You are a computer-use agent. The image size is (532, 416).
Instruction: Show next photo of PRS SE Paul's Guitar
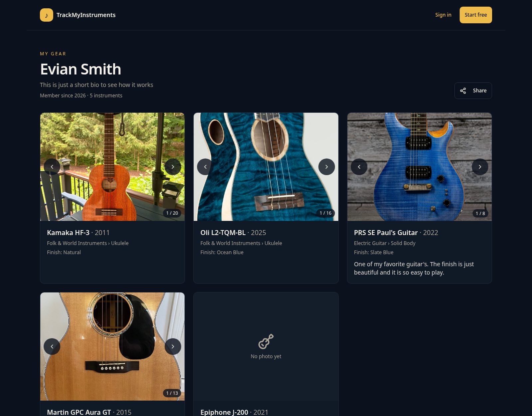point(480,167)
